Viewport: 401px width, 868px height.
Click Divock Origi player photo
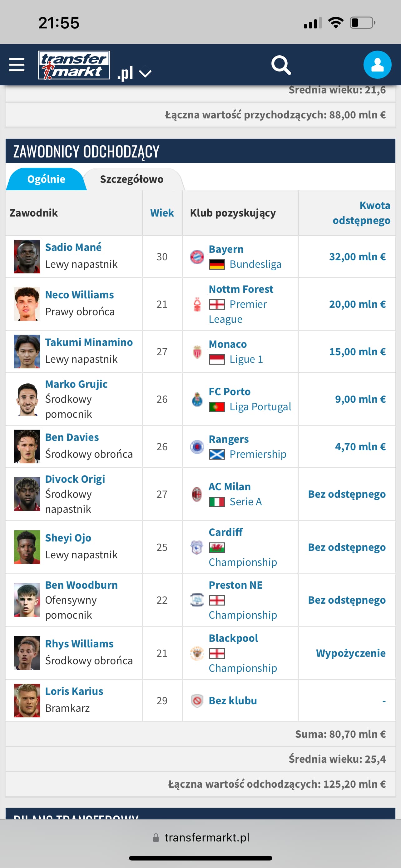(27, 494)
